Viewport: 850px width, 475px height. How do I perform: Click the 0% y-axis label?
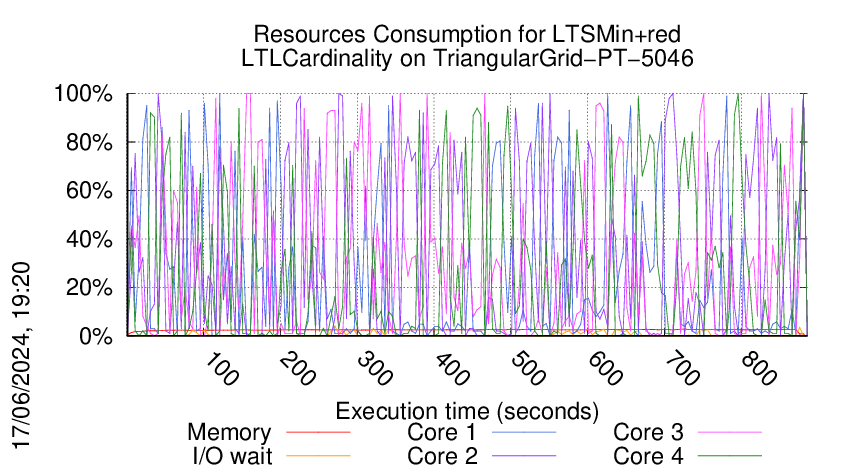[x=95, y=336]
